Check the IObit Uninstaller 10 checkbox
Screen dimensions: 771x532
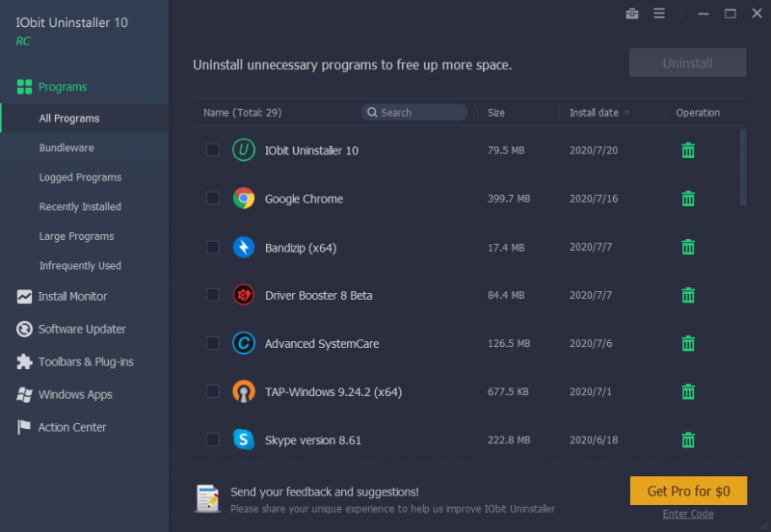click(x=212, y=149)
